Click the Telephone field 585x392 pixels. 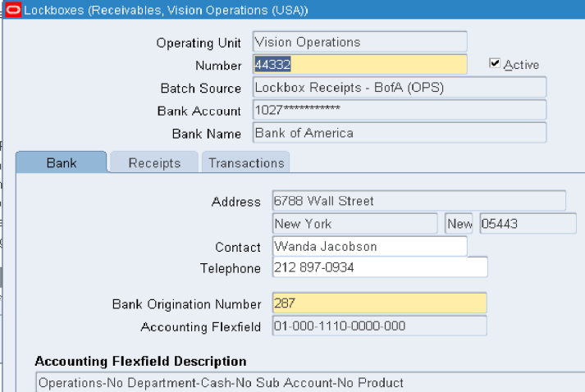pos(379,268)
